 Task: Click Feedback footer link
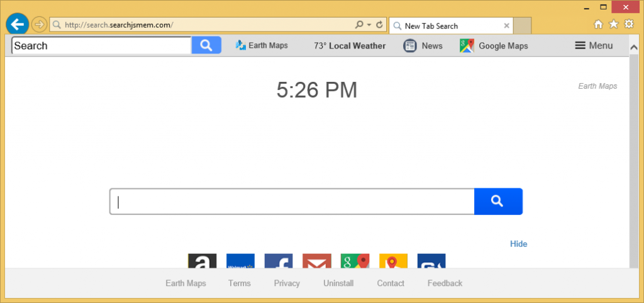coord(445,283)
